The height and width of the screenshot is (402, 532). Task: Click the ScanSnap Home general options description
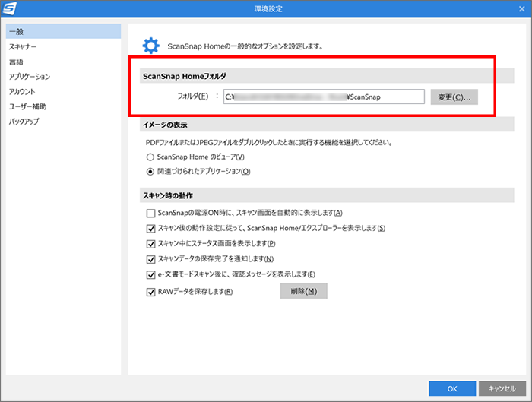[245, 46]
